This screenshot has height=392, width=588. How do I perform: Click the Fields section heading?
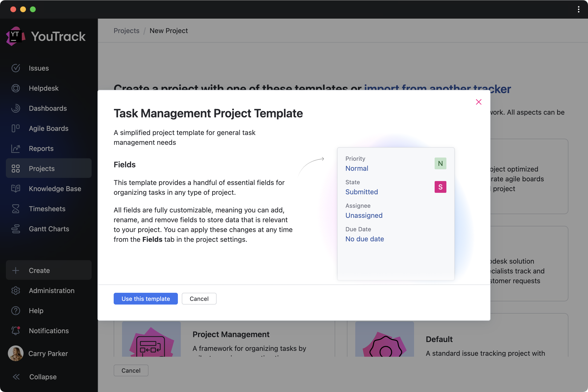[124, 164]
